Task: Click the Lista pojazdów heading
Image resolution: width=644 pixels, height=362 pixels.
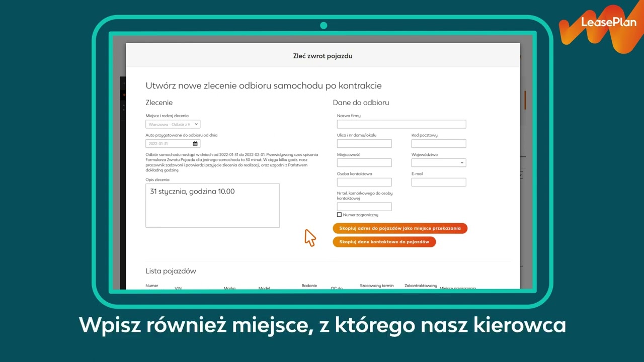Action: point(171,271)
